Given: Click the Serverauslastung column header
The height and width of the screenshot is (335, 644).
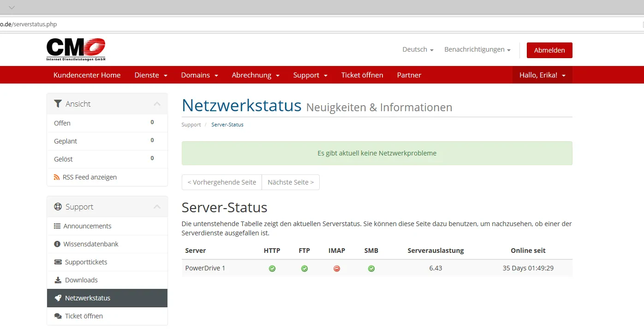Looking at the screenshot, I should click(x=435, y=251).
